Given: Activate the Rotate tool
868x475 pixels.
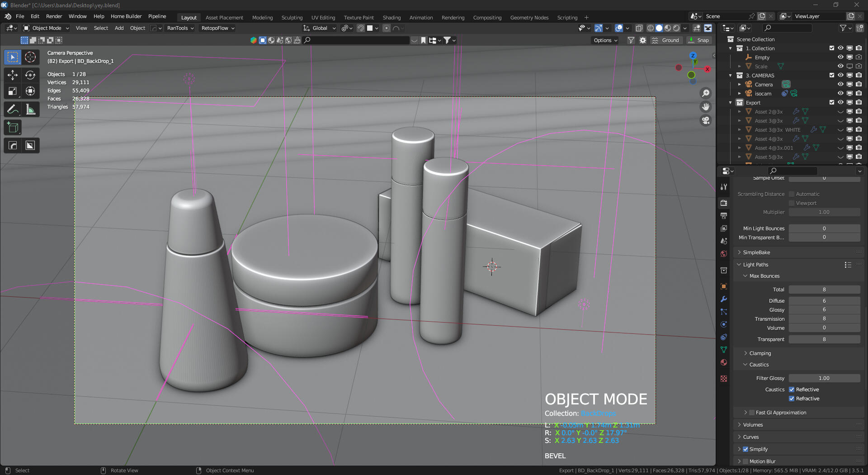Looking at the screenshot, I should [x=30, y=76].
